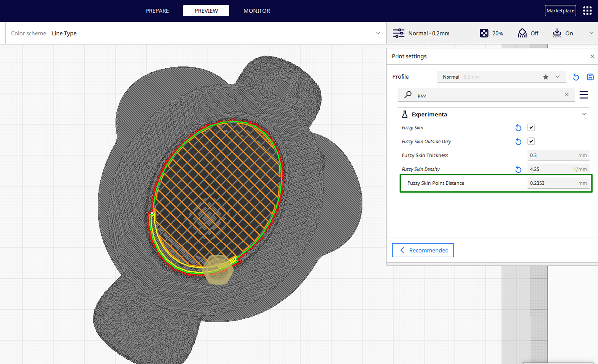Click the build plate adhesion icon showing On
The image size is (598, 364).
557,33
